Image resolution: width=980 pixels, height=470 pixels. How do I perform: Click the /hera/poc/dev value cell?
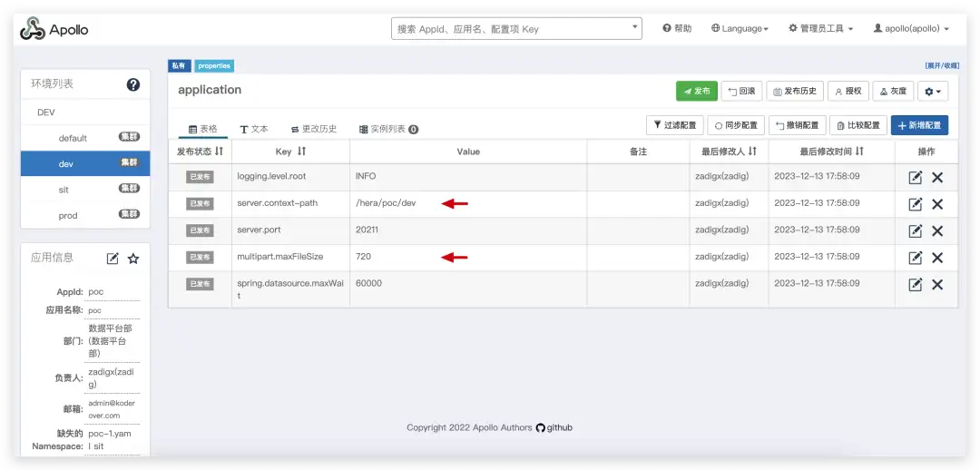(x=468, y=204)
